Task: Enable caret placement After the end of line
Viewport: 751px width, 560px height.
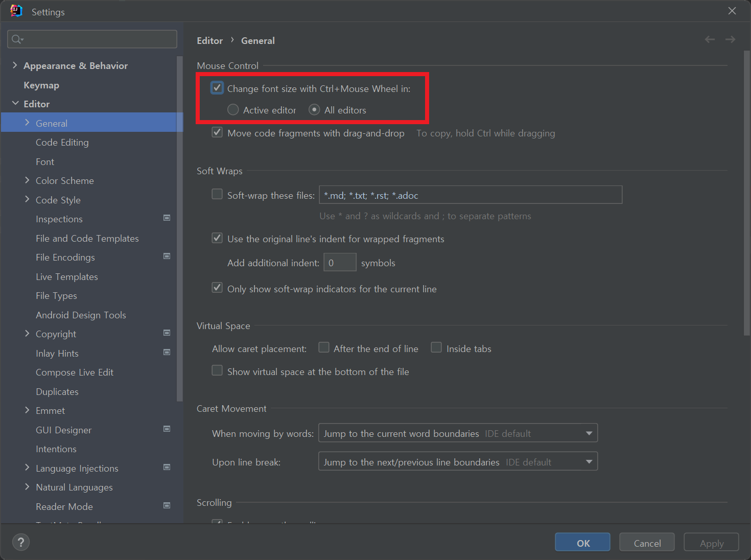Action: pos(323,347)
